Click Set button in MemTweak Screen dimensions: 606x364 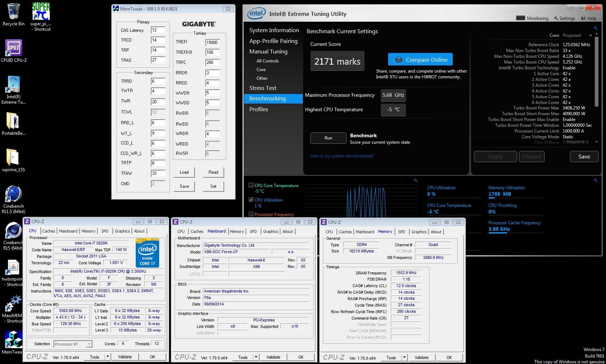point(213,186)
